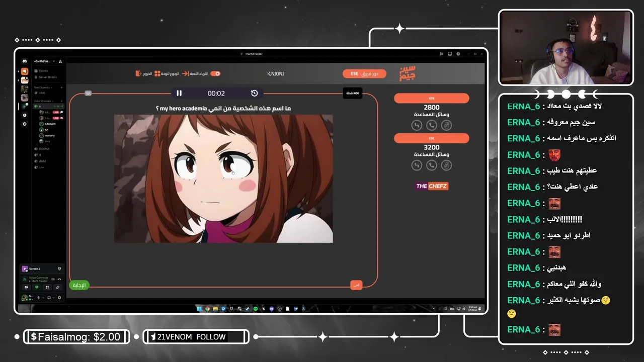This screenshot has height=362, width=644.
Task: Stop watching Screen 2 stream icon
Action: click(59, 268)
